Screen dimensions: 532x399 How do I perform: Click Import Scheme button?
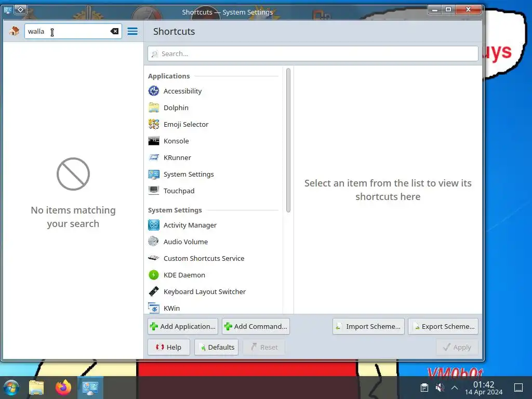(368, 326)
